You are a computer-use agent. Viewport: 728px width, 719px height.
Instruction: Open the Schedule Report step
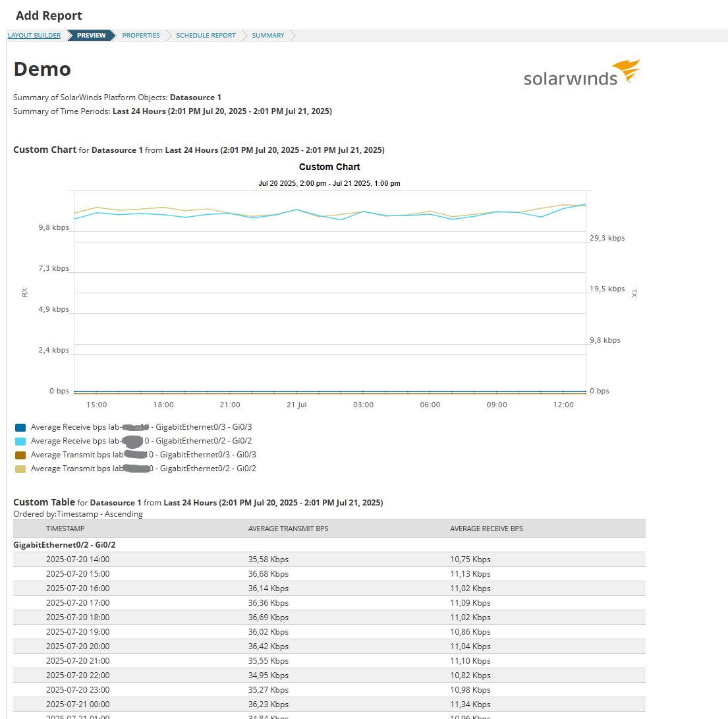206,36
